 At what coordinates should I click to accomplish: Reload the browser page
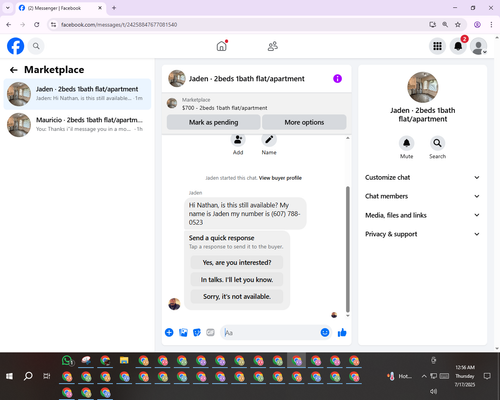coord(37,25)
